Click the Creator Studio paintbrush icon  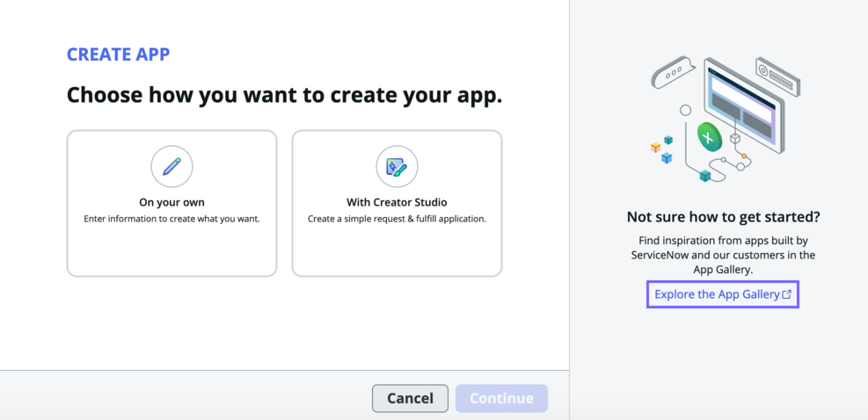397,167
